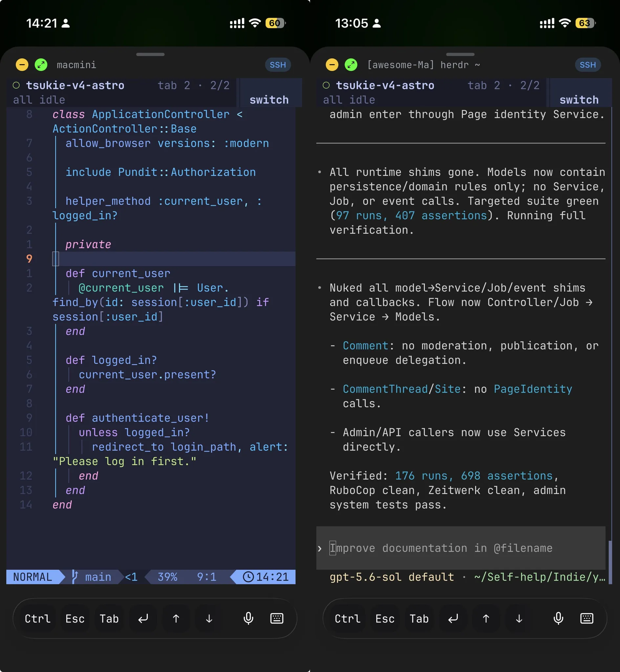This screenshot has height=672, width=620.
Task: Click the PageIdentity keyword
Action: click(533, 388)
